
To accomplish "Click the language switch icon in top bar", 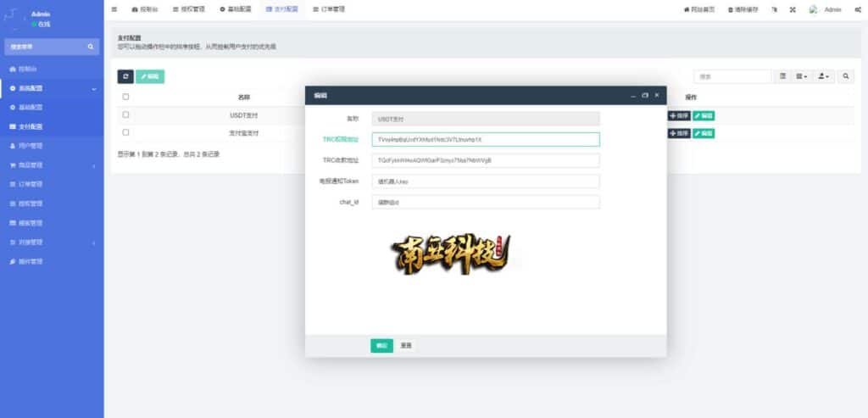I will click(774, 9).
